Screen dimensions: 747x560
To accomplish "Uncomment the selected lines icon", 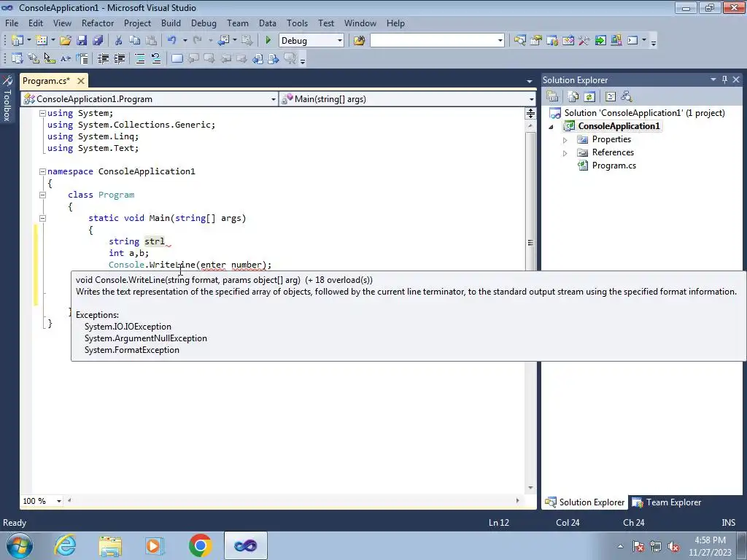I will (156, 58).
